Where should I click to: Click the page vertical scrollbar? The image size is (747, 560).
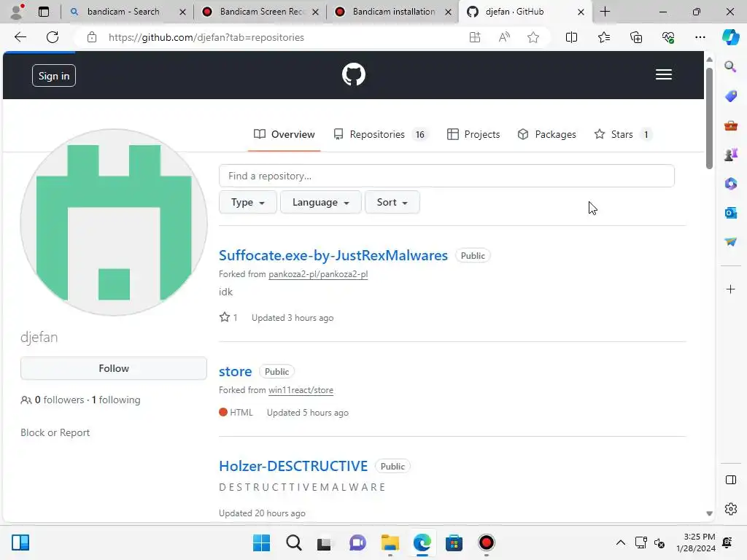click(x=709, y=119)
